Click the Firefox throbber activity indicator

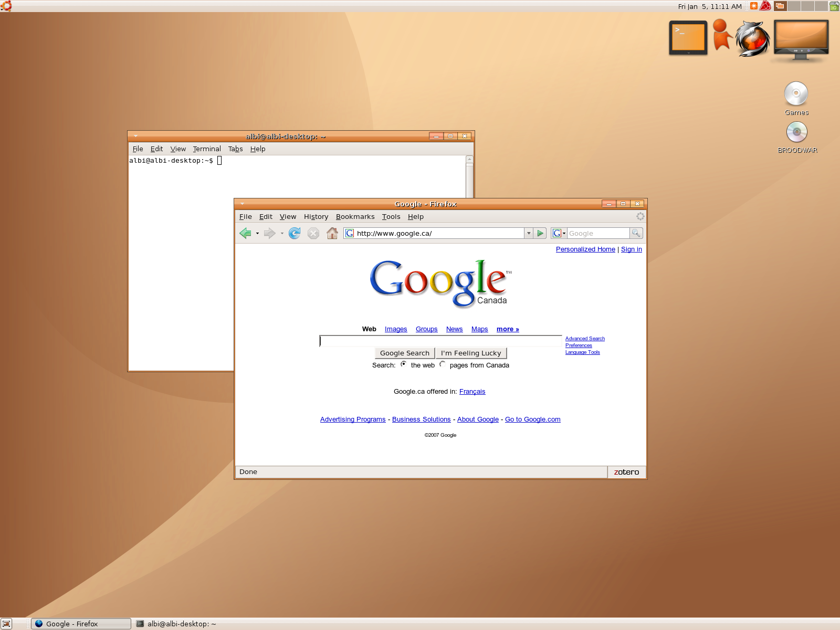pos(640,216)
